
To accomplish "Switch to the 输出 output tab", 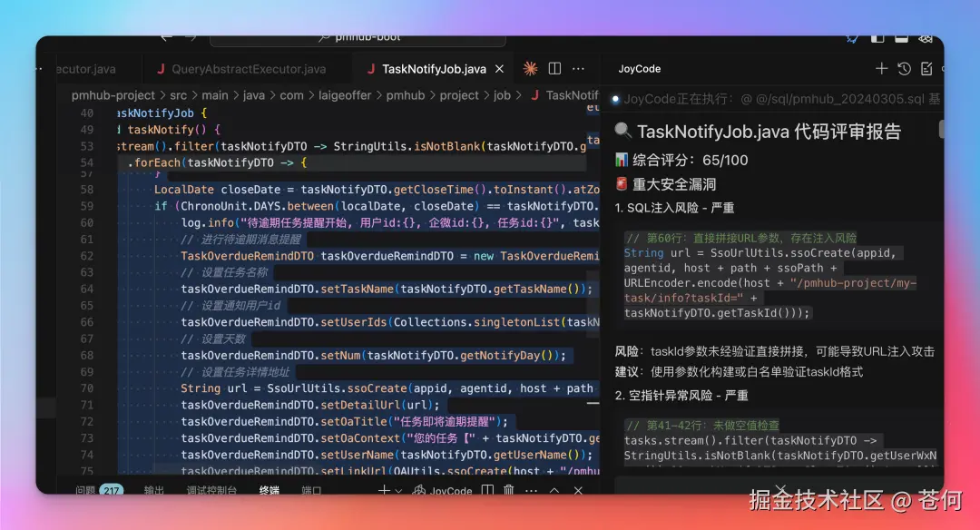I will [153, 491].
